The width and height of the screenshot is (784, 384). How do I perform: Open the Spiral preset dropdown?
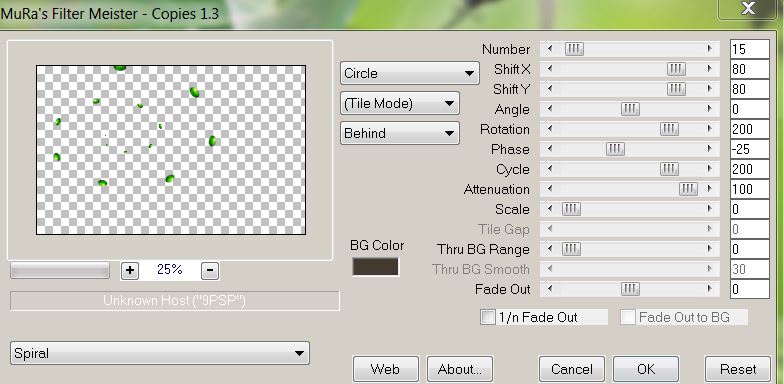[x=160, y=353]
